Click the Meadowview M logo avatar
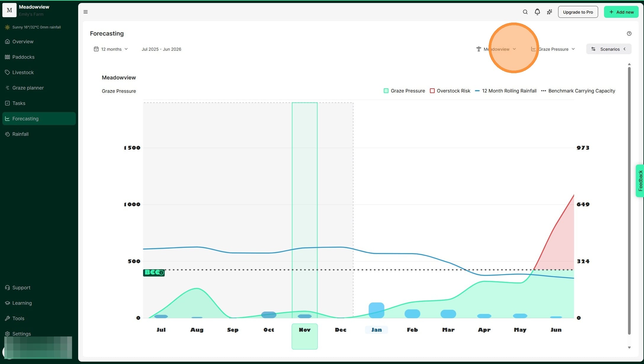Image resolution: width=644 pixels, height=364 pixels. point(9,10)
